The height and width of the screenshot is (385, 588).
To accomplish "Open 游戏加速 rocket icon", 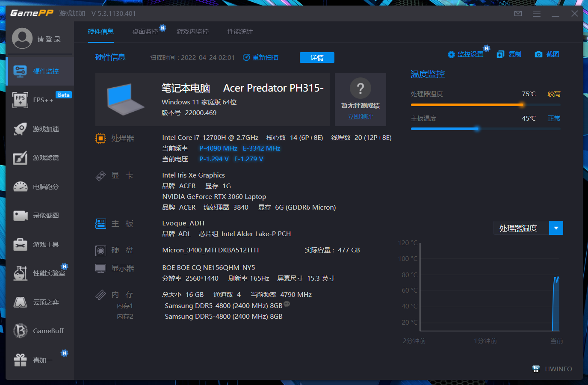I will (x=20, y=129).
